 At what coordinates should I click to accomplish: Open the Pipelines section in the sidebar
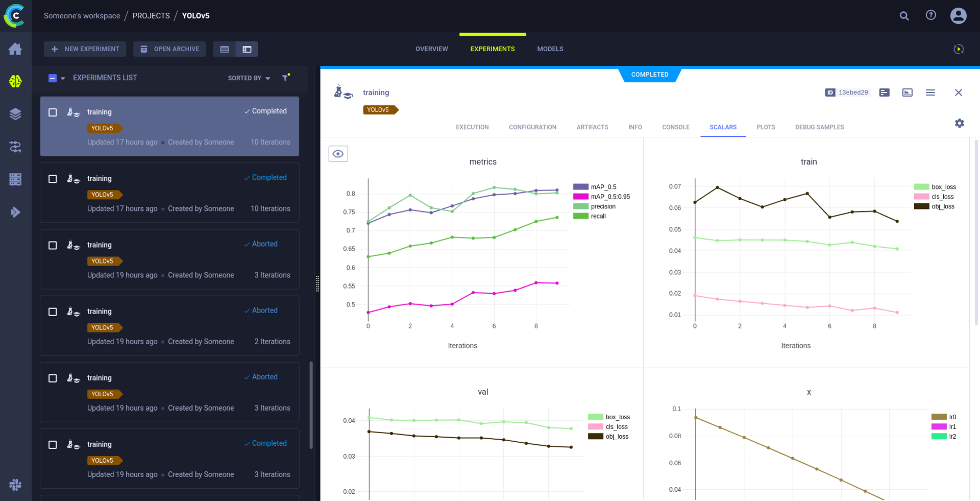tap(15, 147)
